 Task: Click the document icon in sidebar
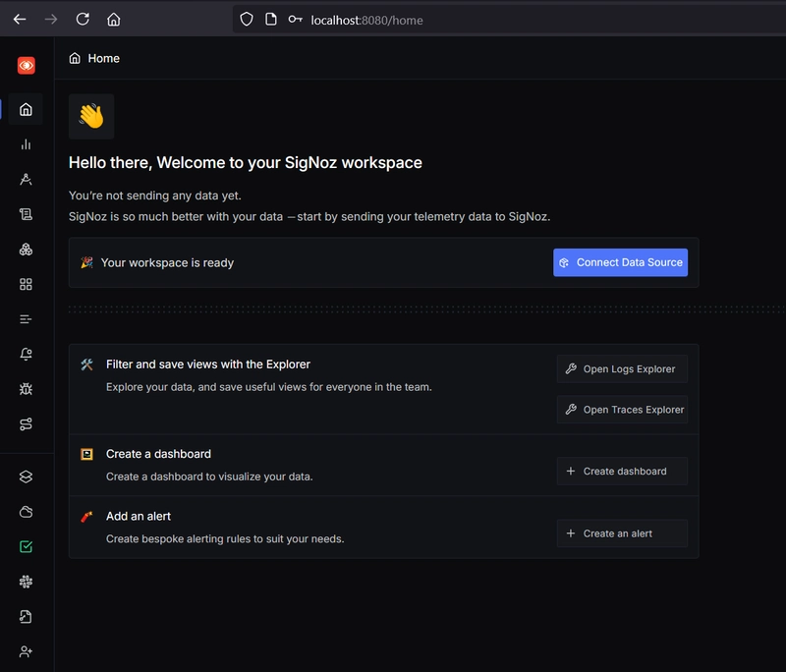tap(27, 617)
